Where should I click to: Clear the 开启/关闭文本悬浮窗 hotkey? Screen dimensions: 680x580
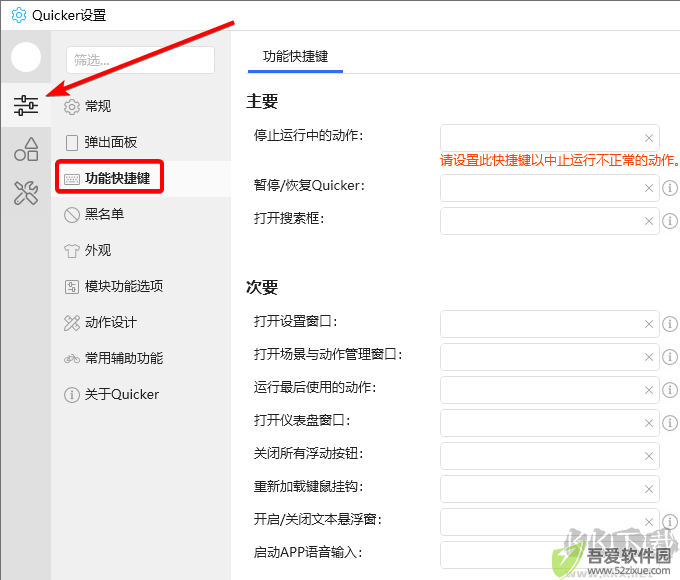click(649, 522)
